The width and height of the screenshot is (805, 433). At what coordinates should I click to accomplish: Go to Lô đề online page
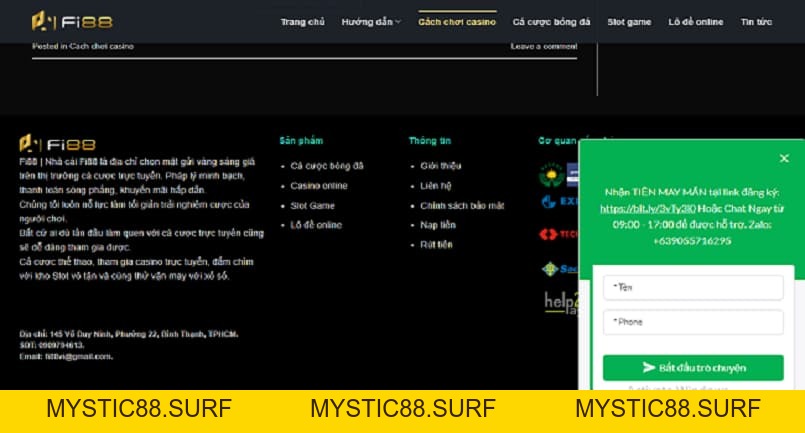696,22
